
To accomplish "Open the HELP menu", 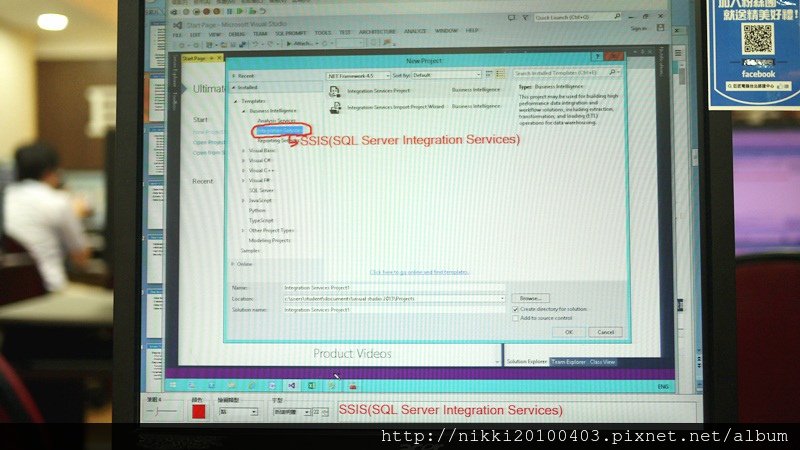I will pos(472,30).
